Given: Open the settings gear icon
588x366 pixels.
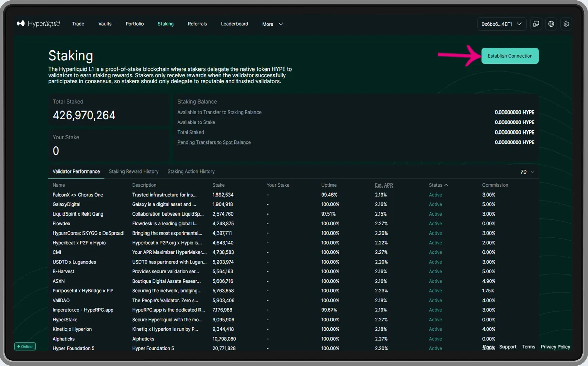Looking at the screenshot, I should click(566, 24).
